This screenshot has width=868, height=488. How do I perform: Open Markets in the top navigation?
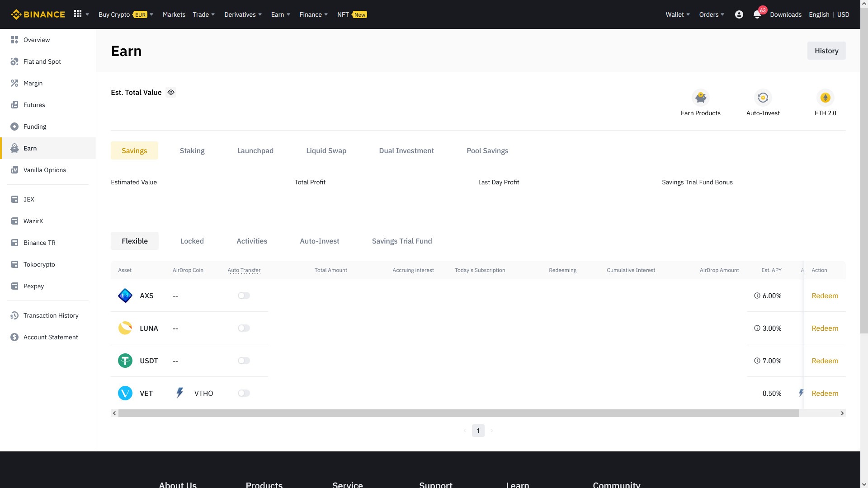pyautogui.click(x=174, y=14)
